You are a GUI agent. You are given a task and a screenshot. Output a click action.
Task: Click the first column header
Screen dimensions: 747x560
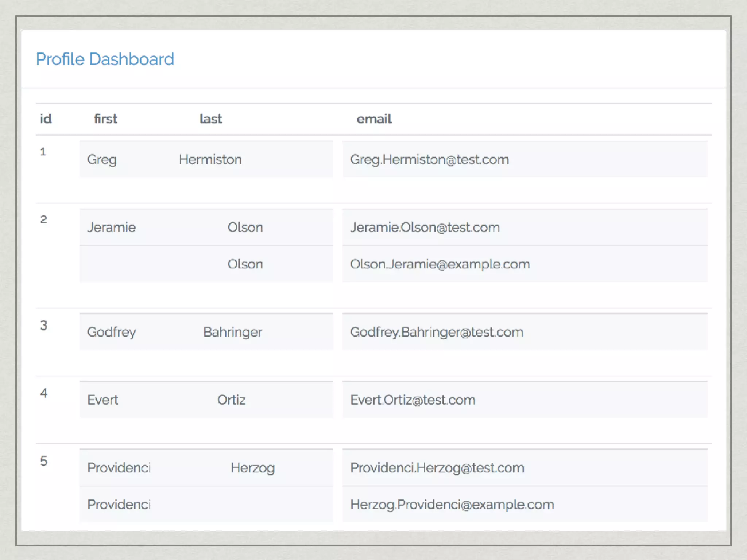click(x=106, y=119)
